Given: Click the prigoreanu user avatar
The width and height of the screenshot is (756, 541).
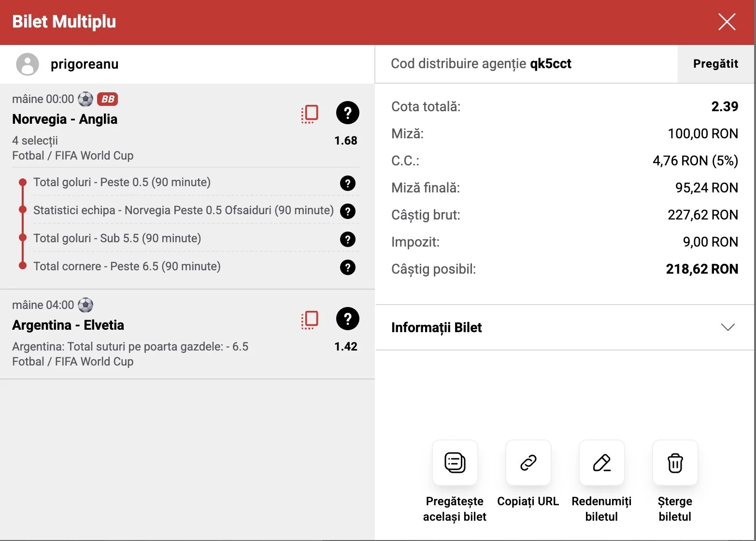Looking at the screenshot, I should pyautogui.click(x=28, y=64).
